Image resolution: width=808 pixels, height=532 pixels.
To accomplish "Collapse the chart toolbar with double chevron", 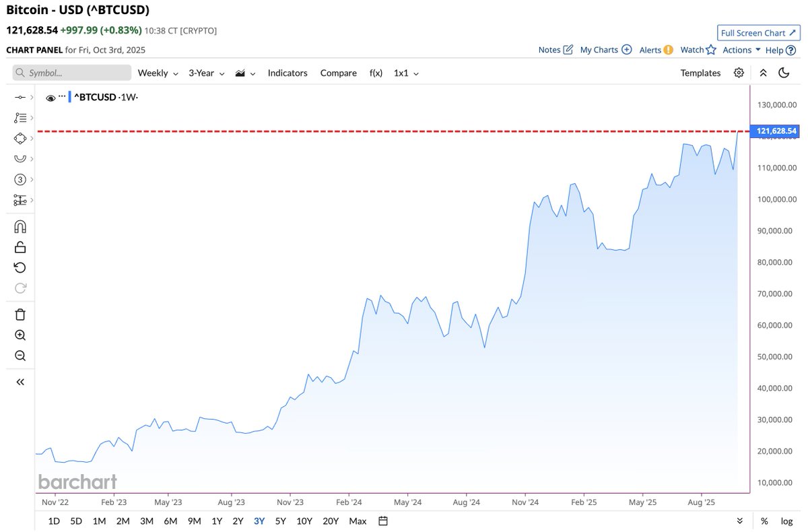I will (763, 73).
